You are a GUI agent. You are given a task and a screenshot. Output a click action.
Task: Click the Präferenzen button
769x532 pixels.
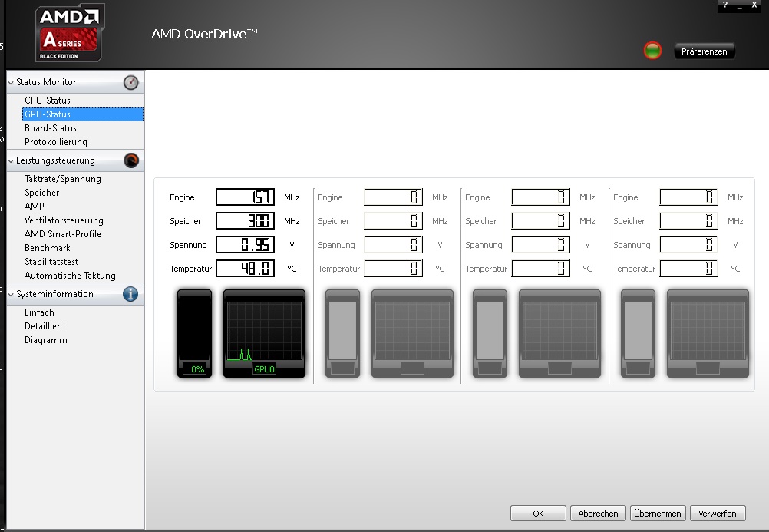(705, 51)
